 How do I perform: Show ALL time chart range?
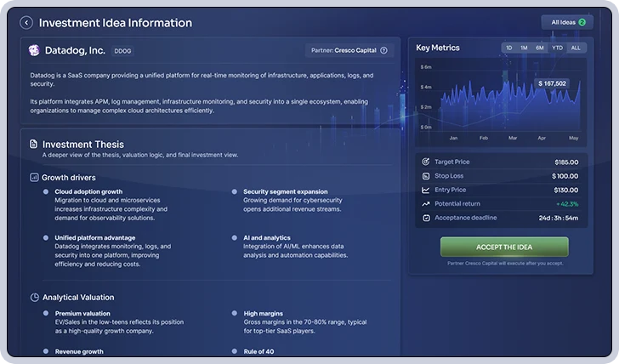coord(576,48)
